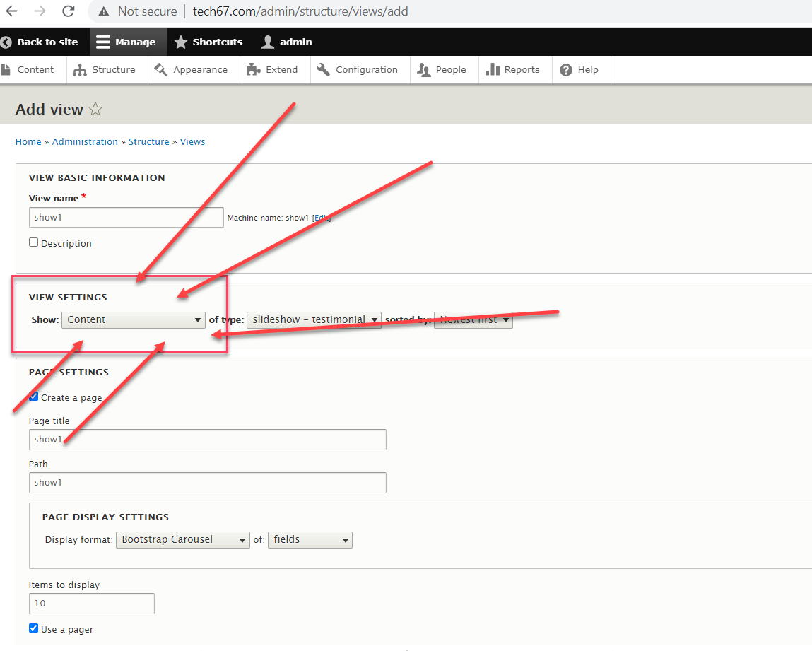
Task: Click the Back to site arrow icon
Action: click(6, 42)
